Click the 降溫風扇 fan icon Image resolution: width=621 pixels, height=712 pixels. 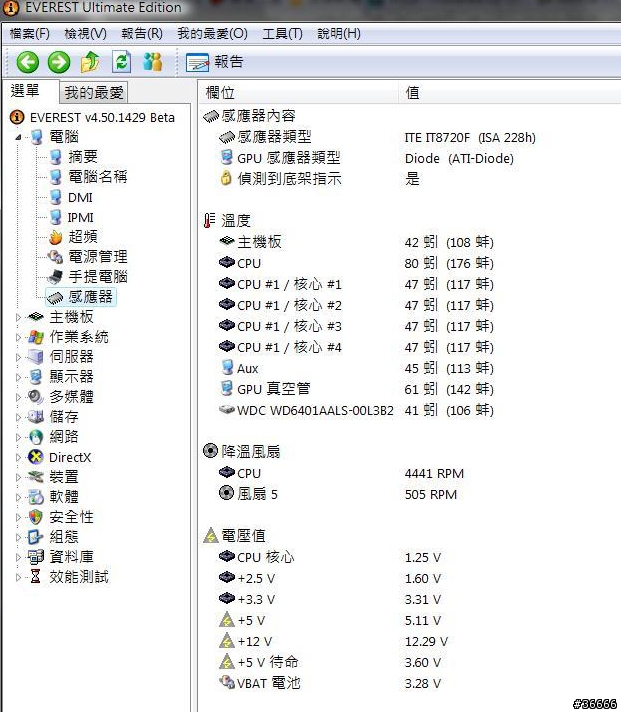pos(210,451)
